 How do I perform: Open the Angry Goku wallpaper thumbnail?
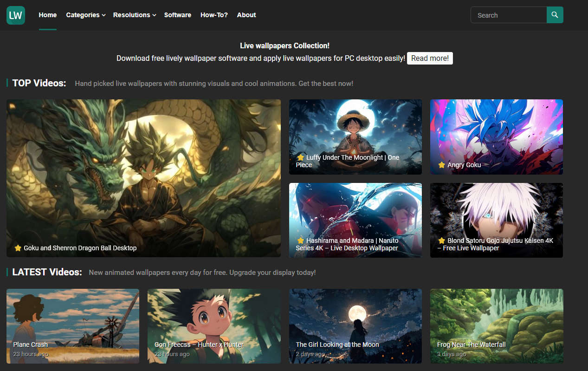pyautogui.click(x=497, y=137)
